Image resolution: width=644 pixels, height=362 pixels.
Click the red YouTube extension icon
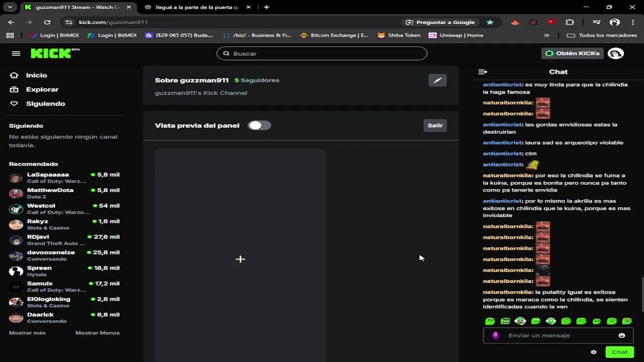(551, 22)
